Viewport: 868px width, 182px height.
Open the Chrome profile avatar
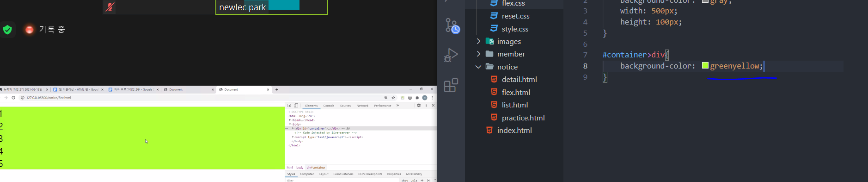[425, 98]
